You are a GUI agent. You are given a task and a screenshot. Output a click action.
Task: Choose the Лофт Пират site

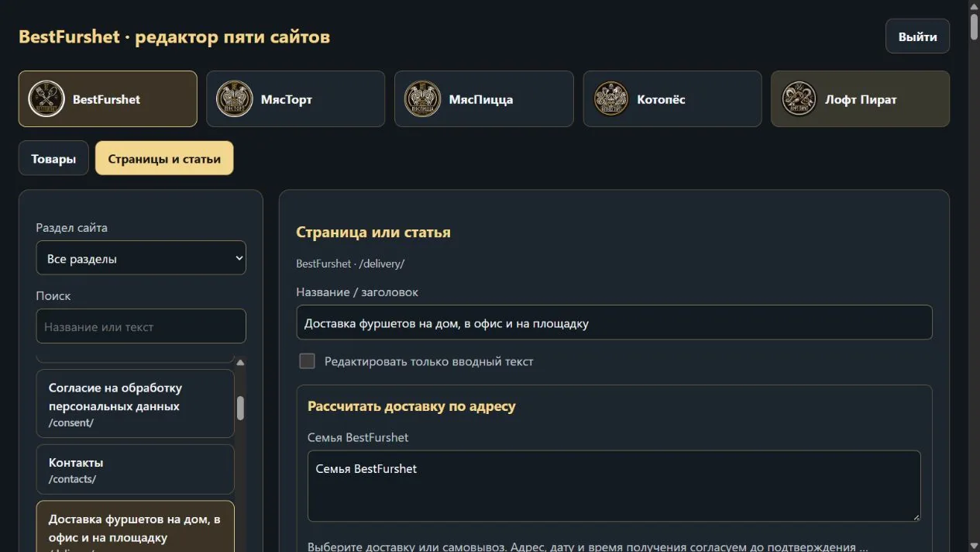[860, 99]
